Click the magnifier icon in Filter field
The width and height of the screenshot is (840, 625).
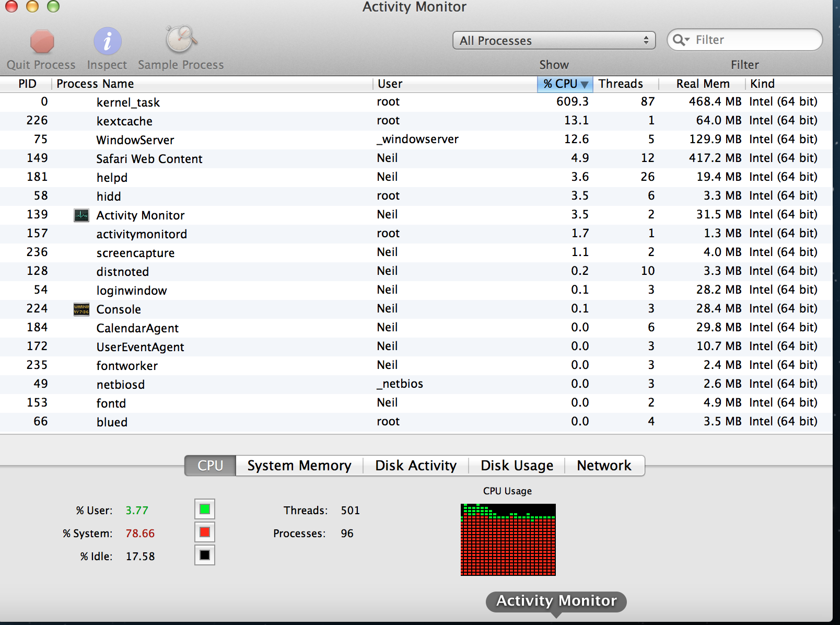[x=681, y=40]
